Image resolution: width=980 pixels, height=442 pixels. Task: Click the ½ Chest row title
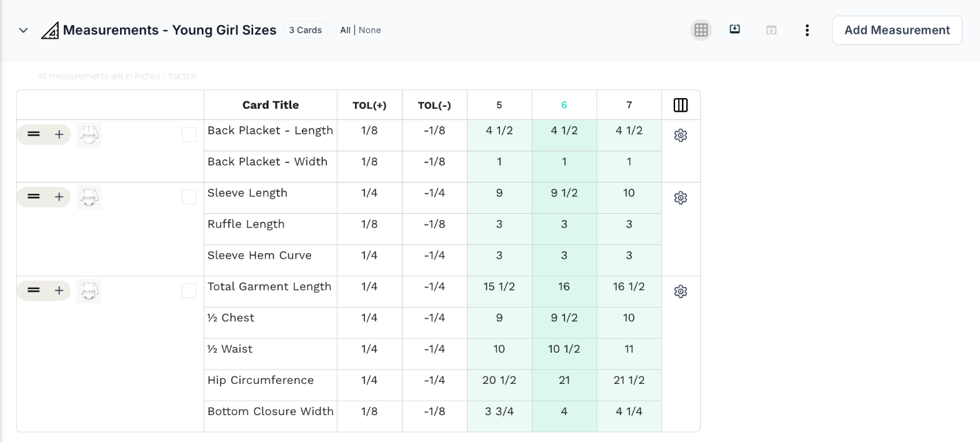pyautogui.click(x=231, y=318)
